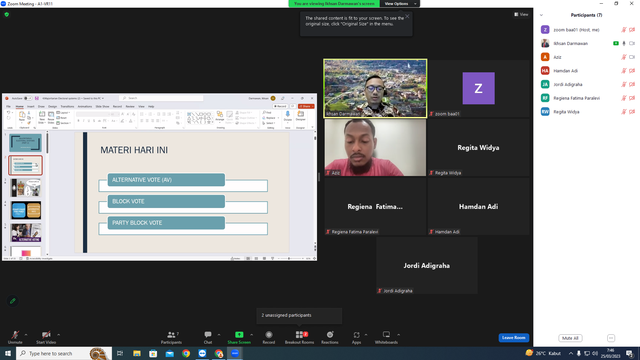Click the 2 unassigned participants notice
Image resolution: width=640 pixels, height=360 pixels.
[299, 315]
